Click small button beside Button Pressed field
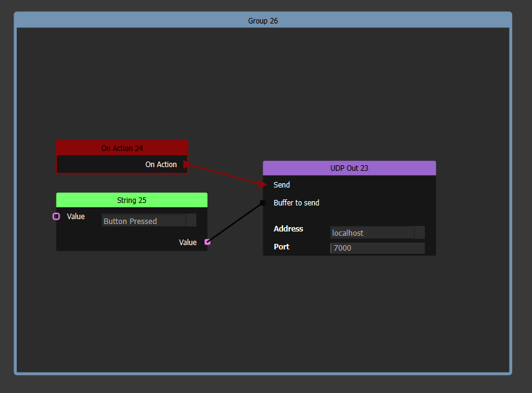532x393 pixels. point(191,220)
